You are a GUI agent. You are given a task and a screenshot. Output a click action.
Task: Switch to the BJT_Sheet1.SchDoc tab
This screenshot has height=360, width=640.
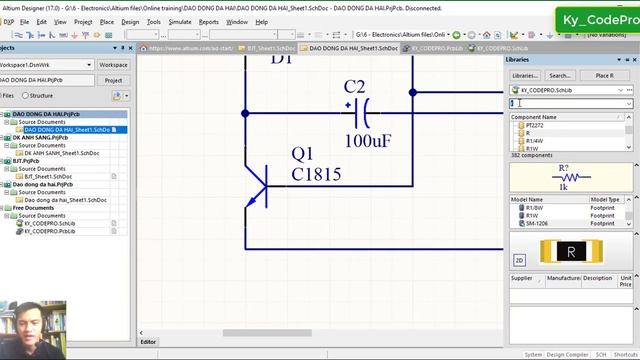click(267, 48)
